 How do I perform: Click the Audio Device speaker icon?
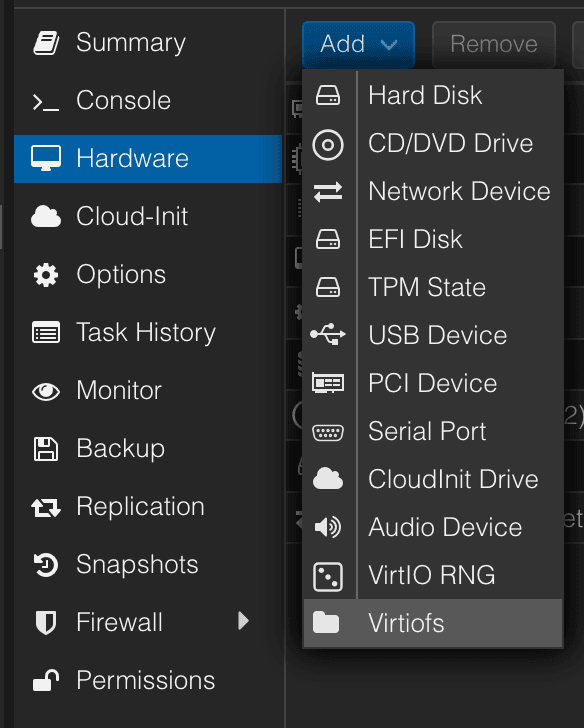pos(328,527)
